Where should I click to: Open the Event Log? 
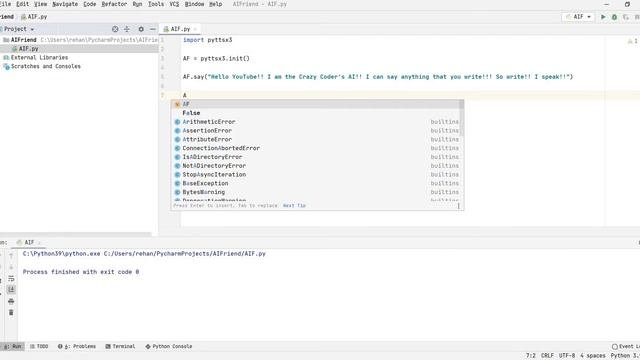[625, 347]
